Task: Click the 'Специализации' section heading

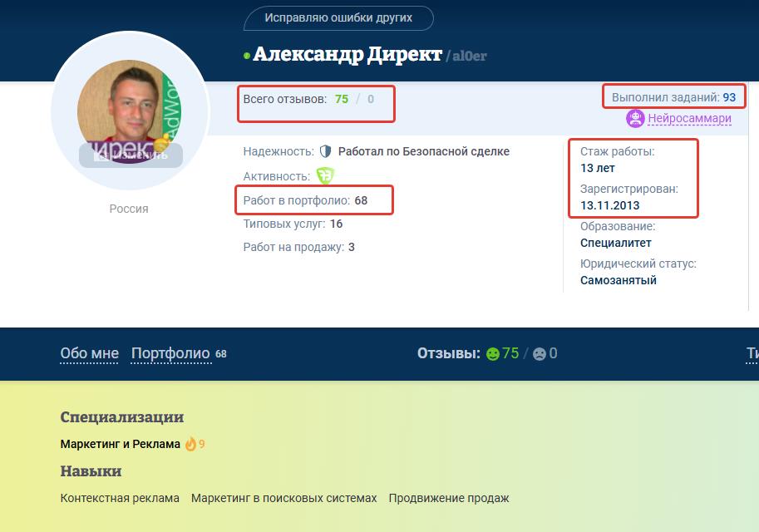Action: tap(122, 416)
